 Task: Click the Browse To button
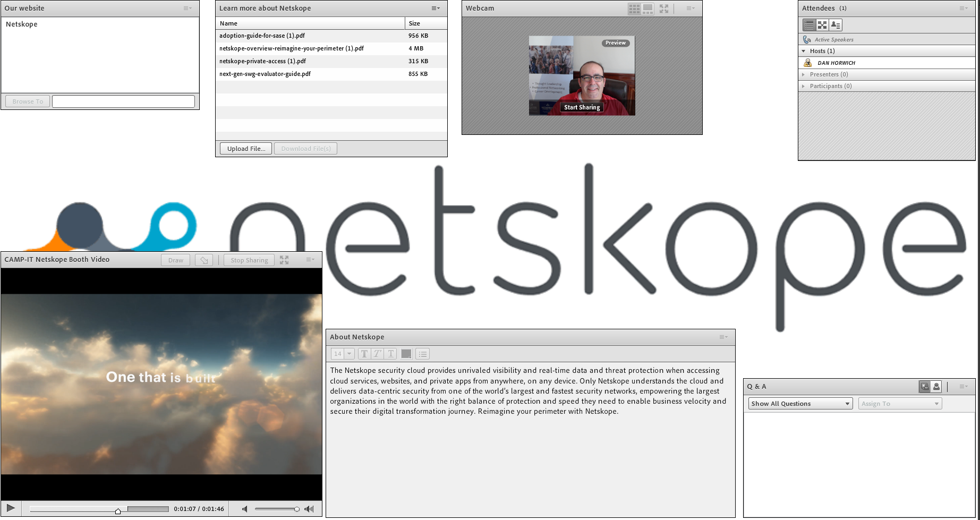click(x=28, y=101)
